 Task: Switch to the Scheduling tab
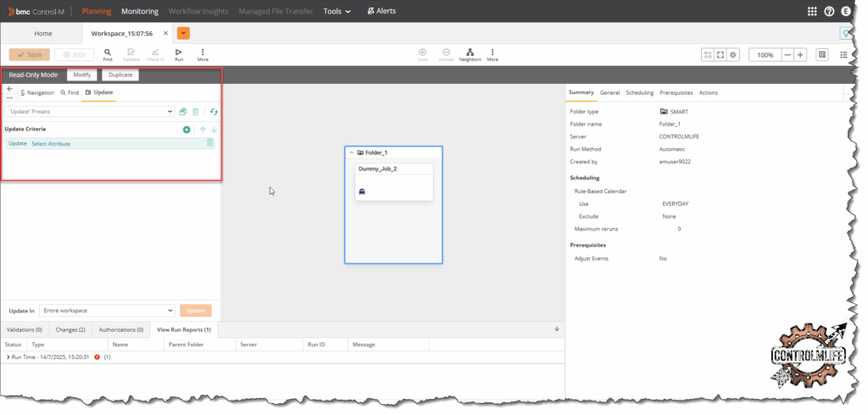click(639, 92)
